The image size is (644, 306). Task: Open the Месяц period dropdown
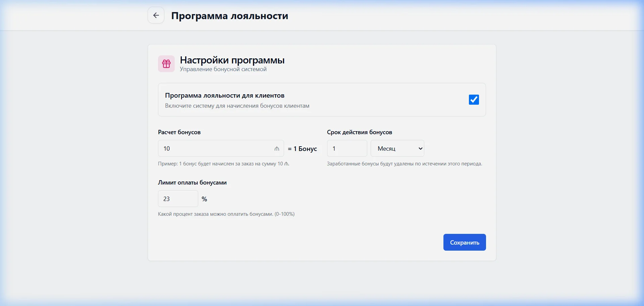[397, 148]
